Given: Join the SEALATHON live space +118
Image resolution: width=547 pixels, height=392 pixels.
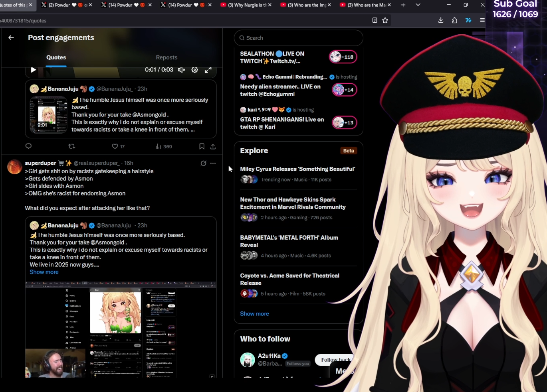Looking at the screenshot, I should (343, 57).
